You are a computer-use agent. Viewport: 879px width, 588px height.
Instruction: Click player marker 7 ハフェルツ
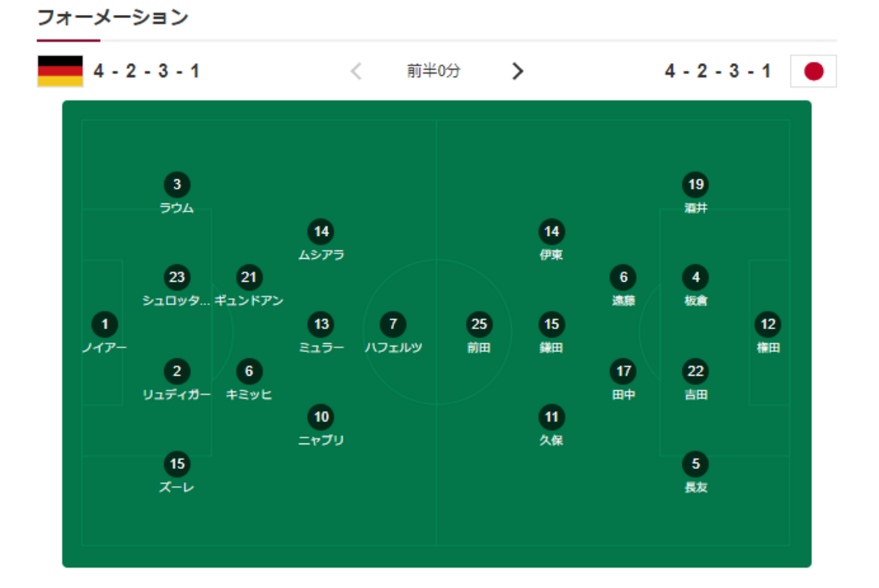(393, 324)
